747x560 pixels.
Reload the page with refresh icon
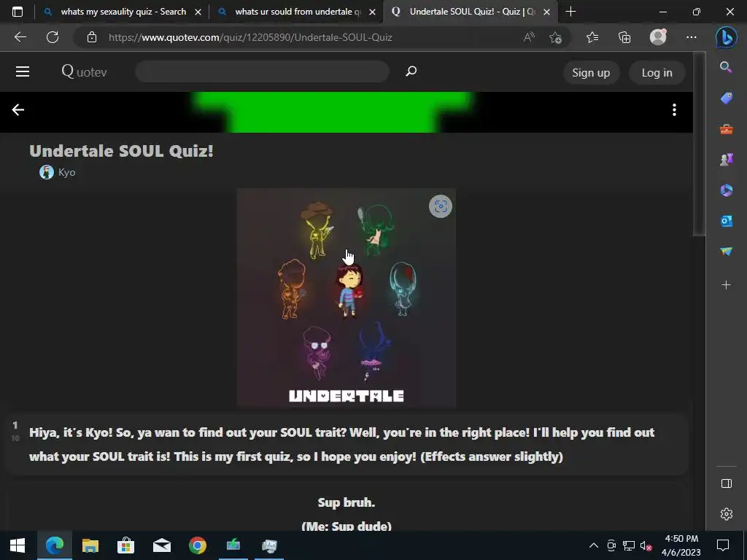[53, 37]
